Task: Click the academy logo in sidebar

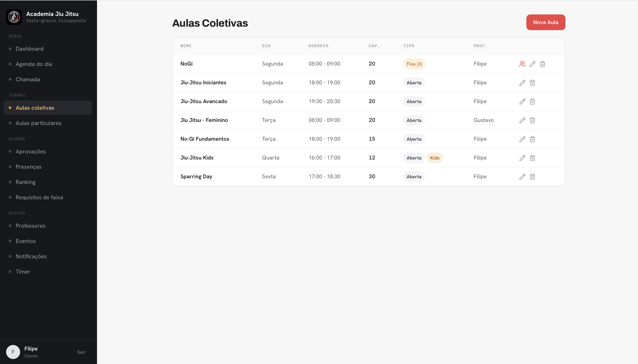Action: (14, 17)
